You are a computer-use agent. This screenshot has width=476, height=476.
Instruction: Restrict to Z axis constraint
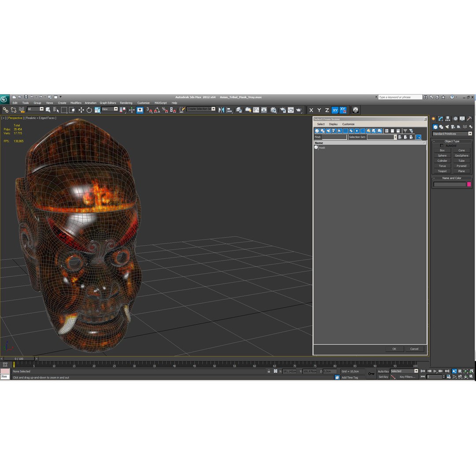pyautogui.click(x=327, y=110)
